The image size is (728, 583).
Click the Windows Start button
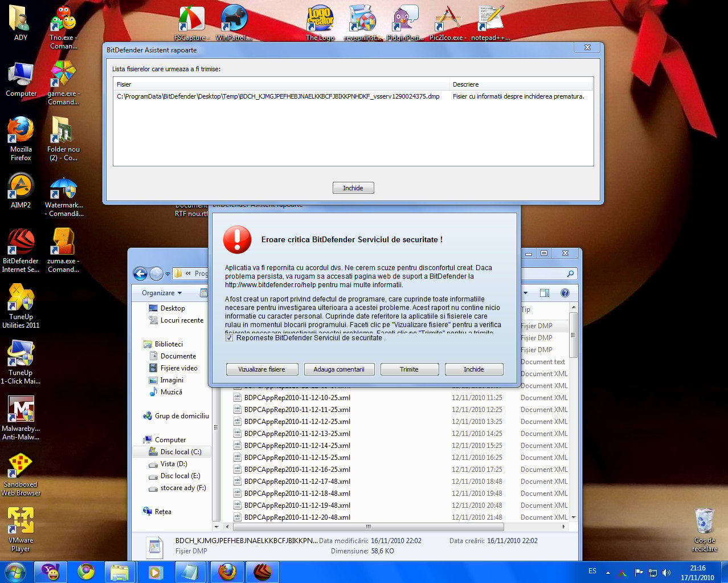(x=15, y=572)
